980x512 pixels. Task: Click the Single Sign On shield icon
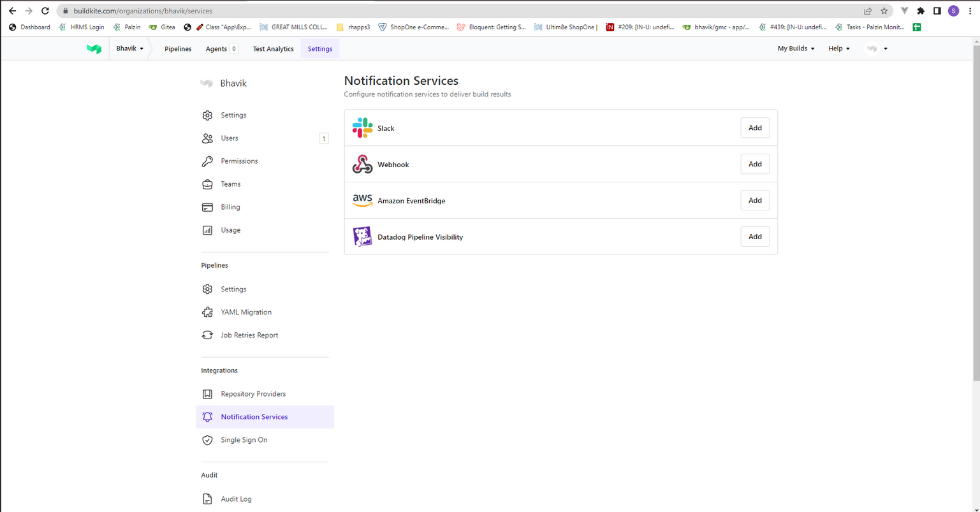[x=207, y=440]
